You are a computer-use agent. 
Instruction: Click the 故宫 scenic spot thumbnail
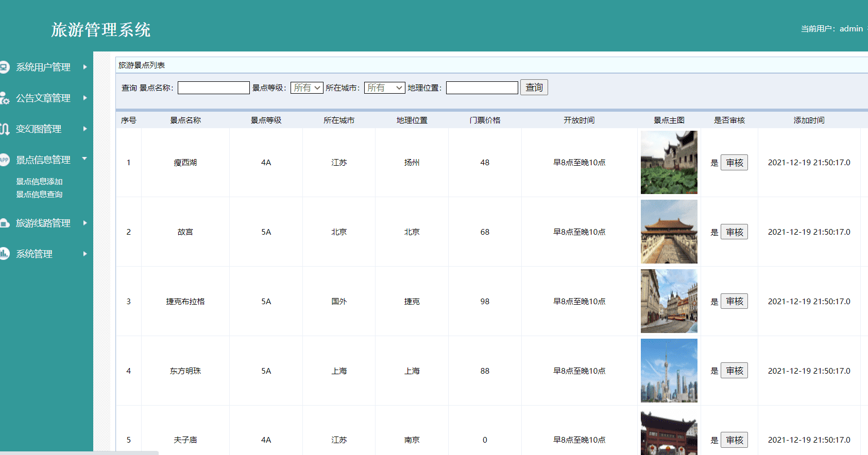(669, 232)
